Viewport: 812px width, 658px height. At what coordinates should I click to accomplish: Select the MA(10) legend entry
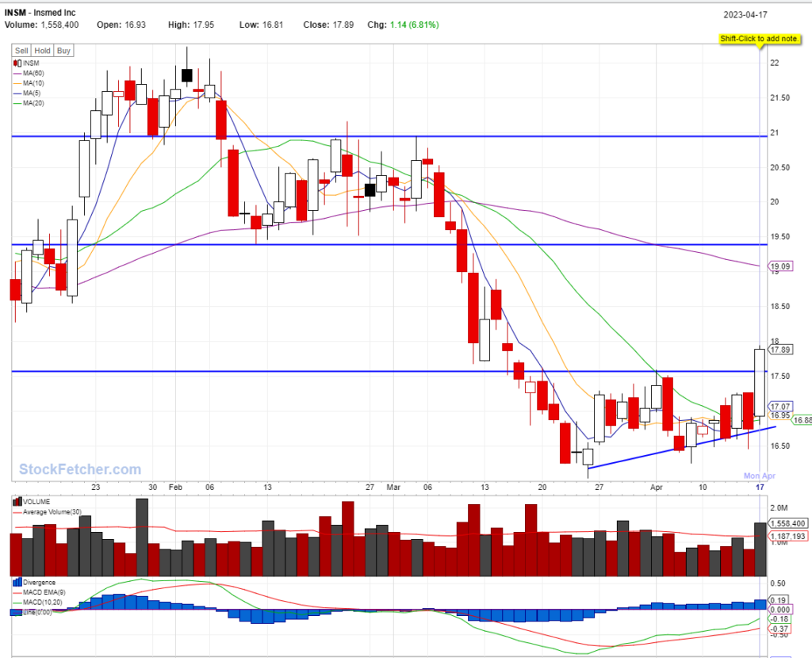coord(29,83)
